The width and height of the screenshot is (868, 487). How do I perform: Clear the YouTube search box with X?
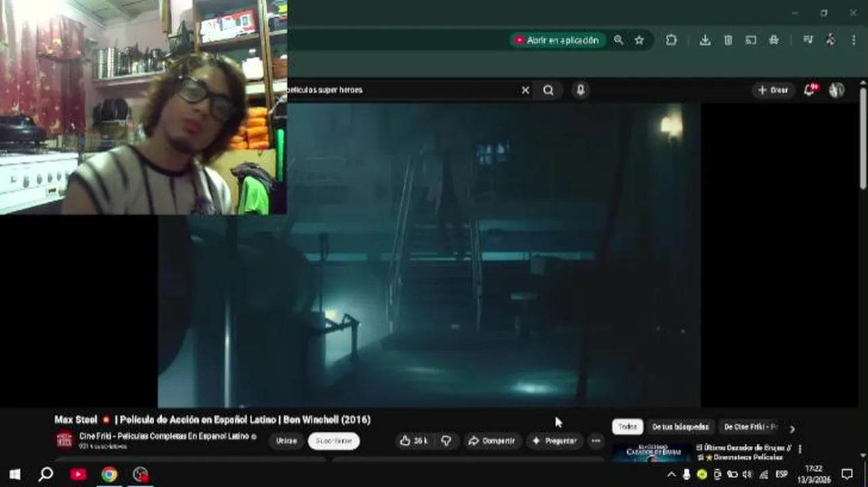(525, 90)
